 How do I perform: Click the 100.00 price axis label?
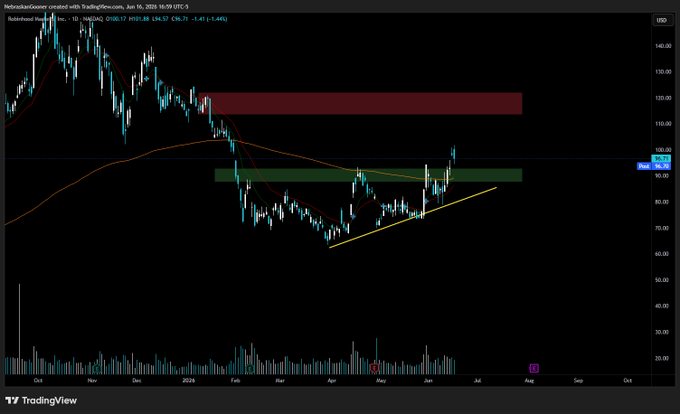[x=663, y=150]
